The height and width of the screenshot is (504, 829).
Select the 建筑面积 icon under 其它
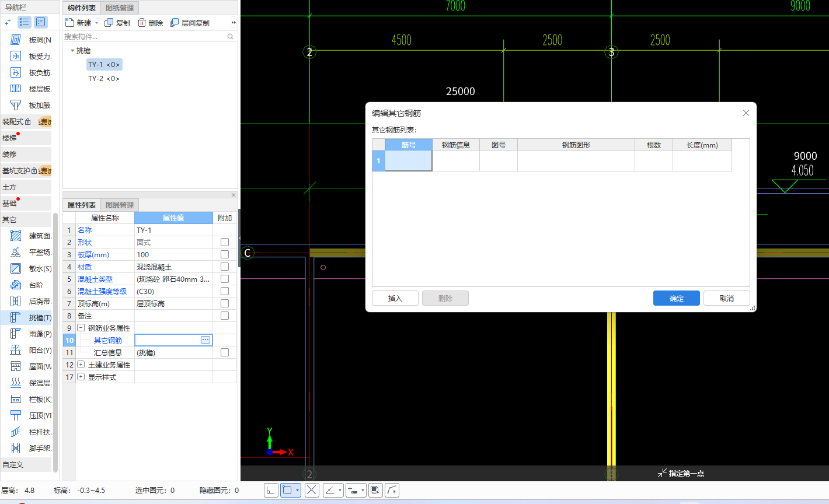(16, 236)
